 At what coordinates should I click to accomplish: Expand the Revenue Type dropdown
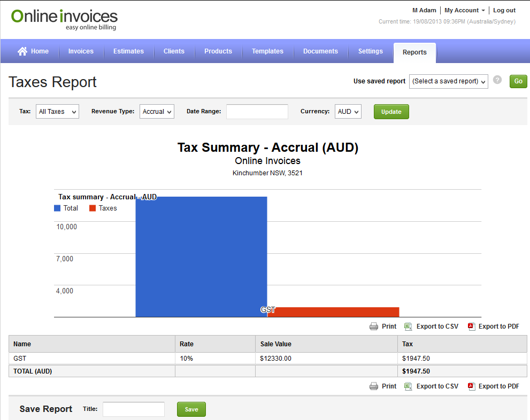tap(157, 112)
